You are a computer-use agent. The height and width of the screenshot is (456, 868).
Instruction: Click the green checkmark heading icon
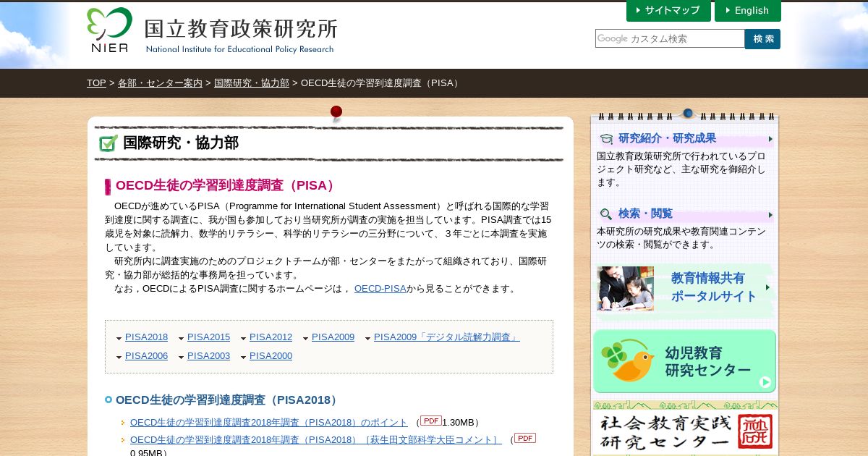point(109,143)
